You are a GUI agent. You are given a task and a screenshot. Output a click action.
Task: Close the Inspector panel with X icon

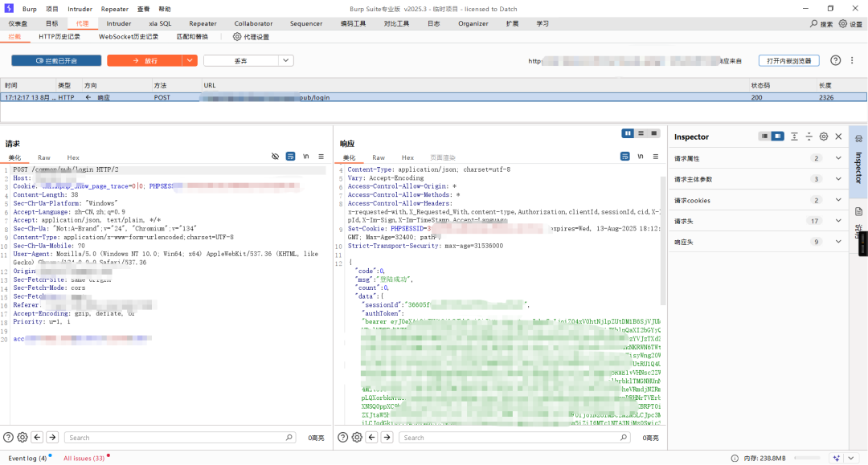838,137
